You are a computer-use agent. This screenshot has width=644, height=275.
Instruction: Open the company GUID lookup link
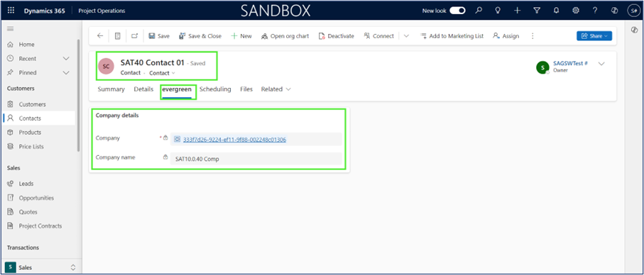(234, 140)
